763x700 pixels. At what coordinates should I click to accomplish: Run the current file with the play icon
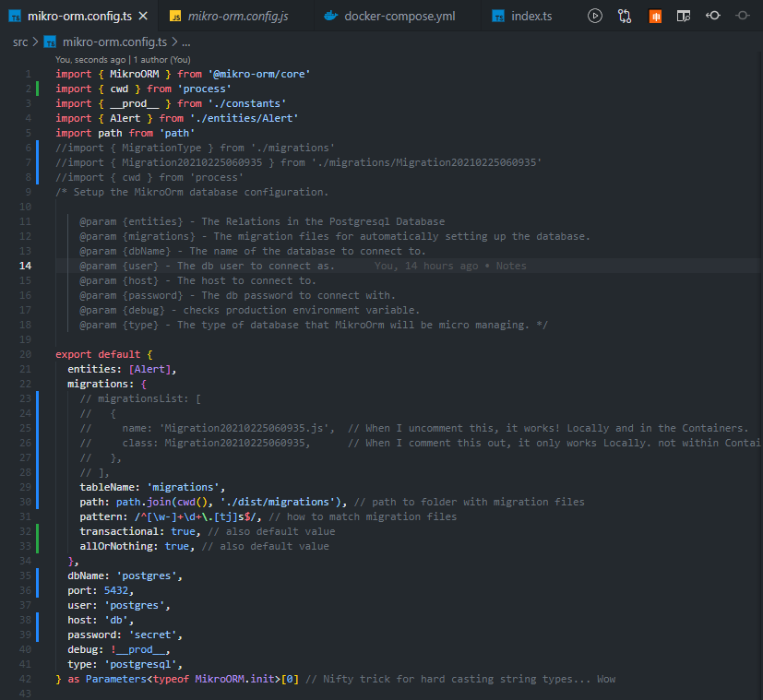click(x=595, y=16)
